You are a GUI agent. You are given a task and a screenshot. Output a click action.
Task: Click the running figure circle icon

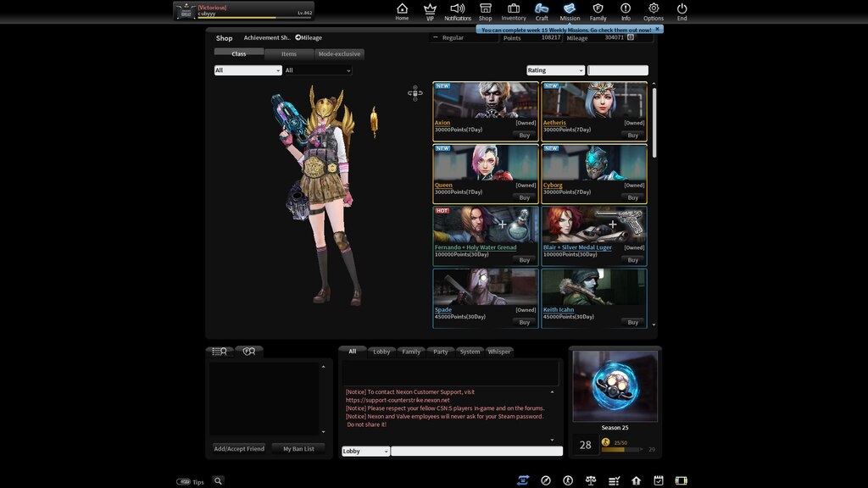[568, 480]
